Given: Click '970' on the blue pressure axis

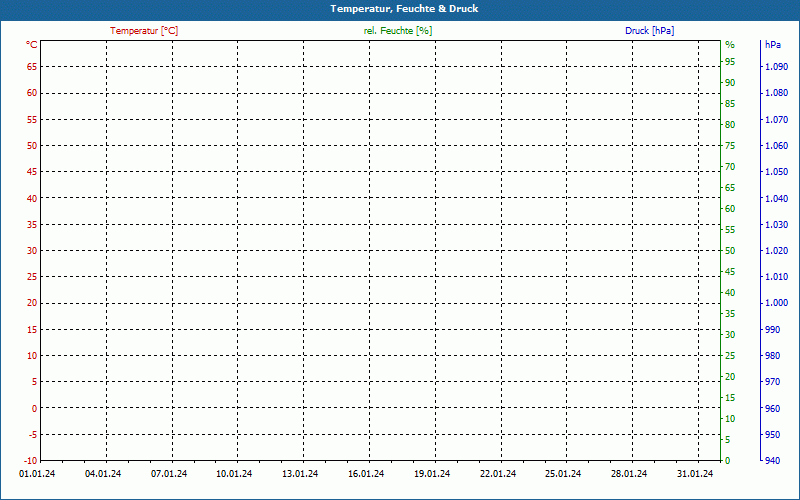Looking at the screenshot, I should (x=772, y=382).
